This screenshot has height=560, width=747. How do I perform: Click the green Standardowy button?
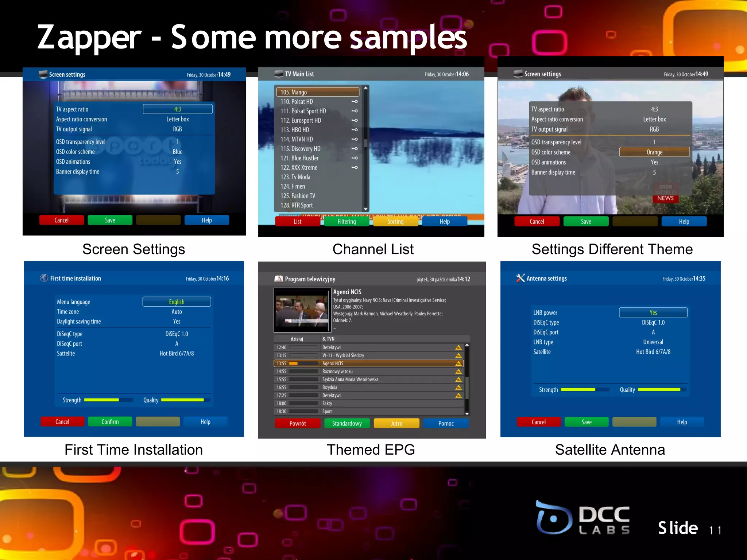[347, 423]
